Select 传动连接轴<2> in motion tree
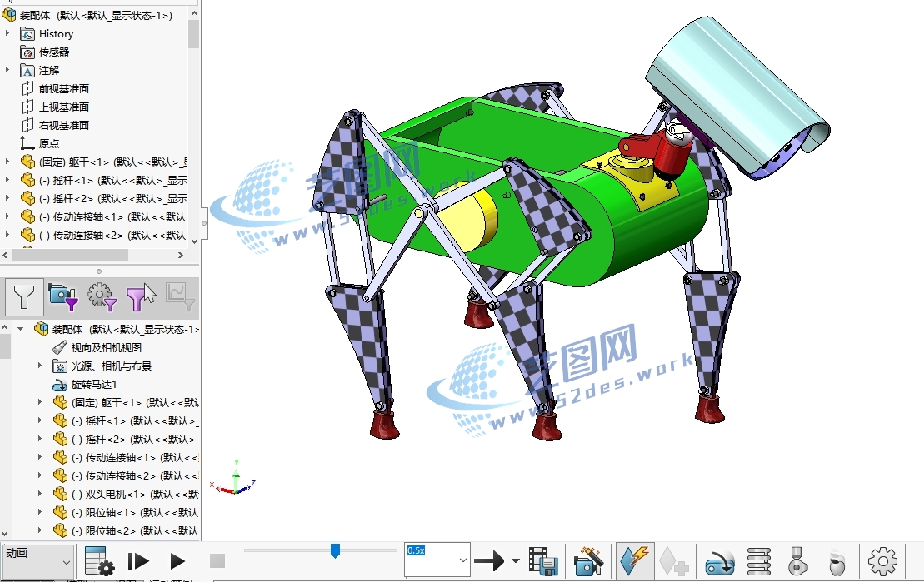 (x=134, y=475)
